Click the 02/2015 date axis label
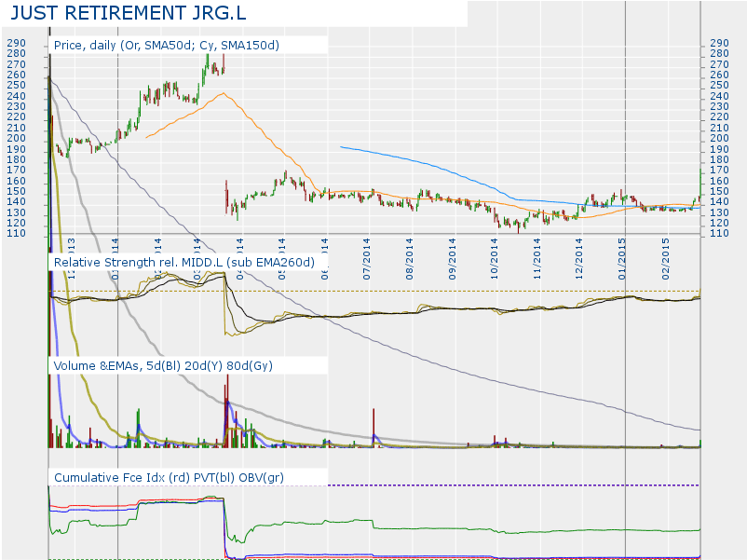This screenshot has width=747, height=560. [x=665, y=259]
